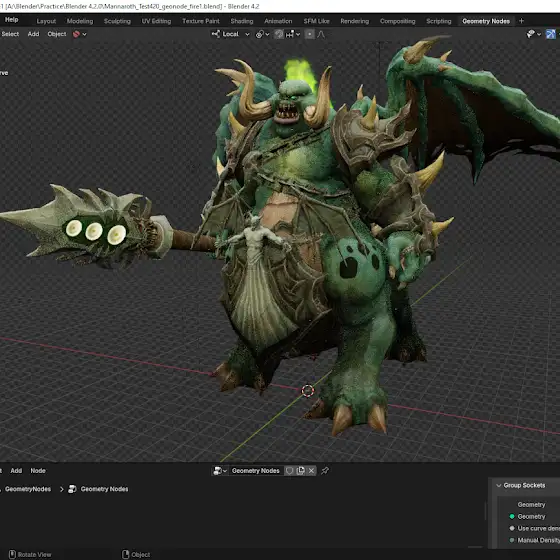Open the red icon dropdown after Object

coord(80,34)
